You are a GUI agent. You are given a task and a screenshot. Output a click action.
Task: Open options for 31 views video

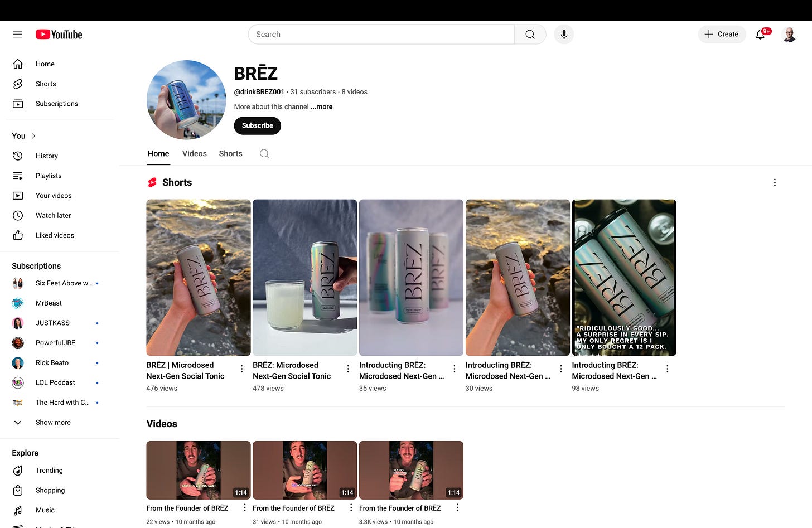tap(351, 508)
